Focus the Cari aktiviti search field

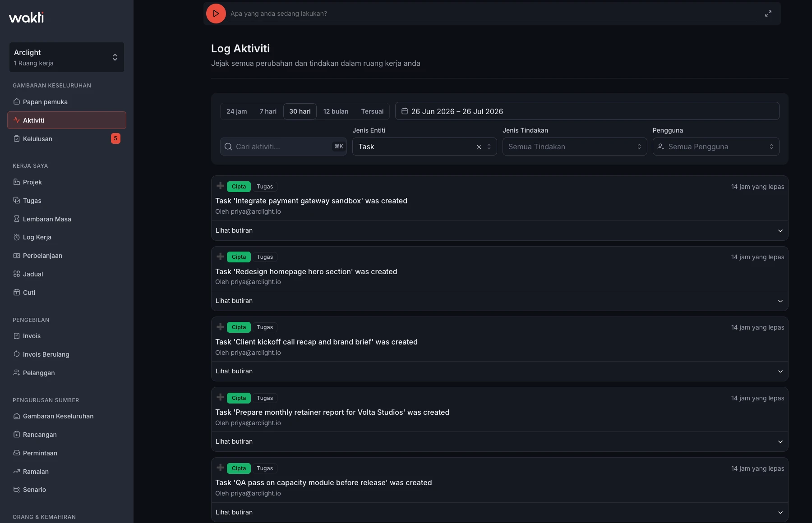(283, 147)
